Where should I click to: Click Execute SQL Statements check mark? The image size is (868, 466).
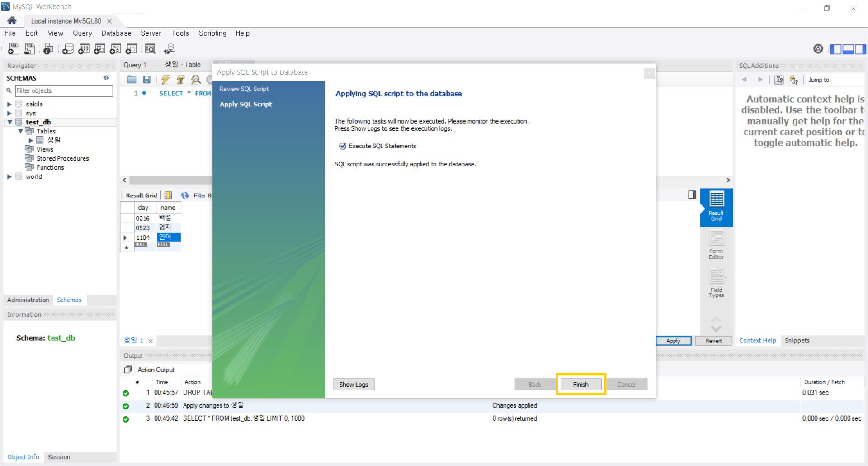(x=343, y=146)
